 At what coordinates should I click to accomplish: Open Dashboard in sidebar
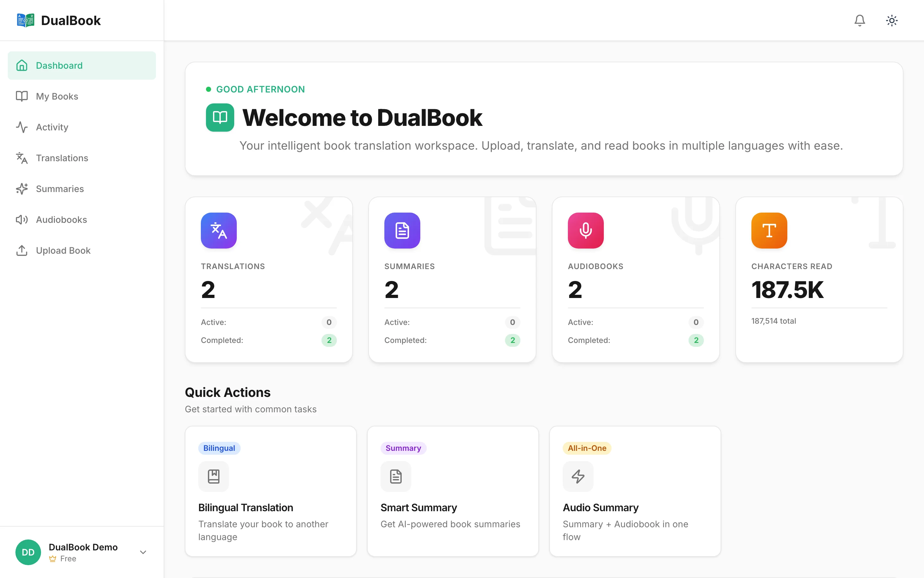tap(82, 66)
